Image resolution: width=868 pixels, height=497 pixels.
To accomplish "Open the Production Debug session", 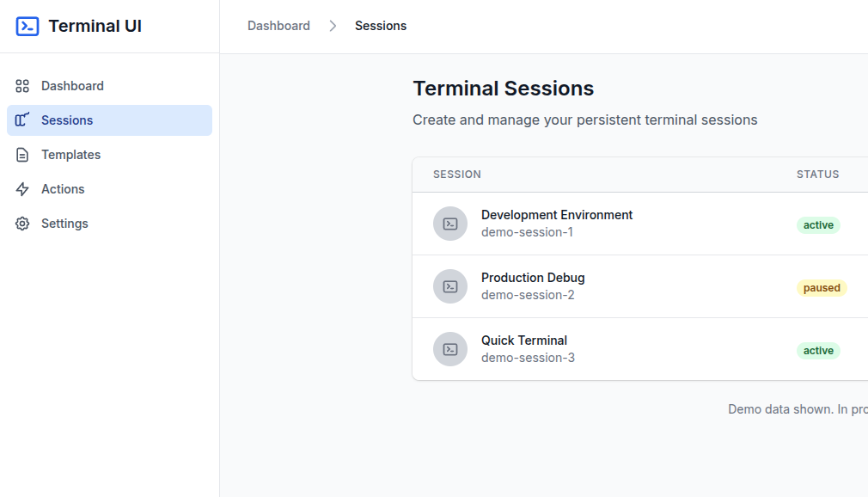I will coord(533,278).
